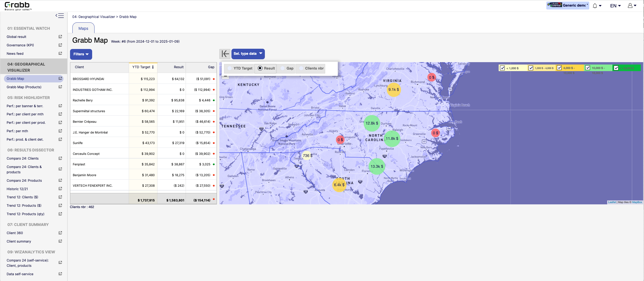Viewport: 644px width, 281px height.
Task: Expand the Filters dropdown
Action: point(81,54)
